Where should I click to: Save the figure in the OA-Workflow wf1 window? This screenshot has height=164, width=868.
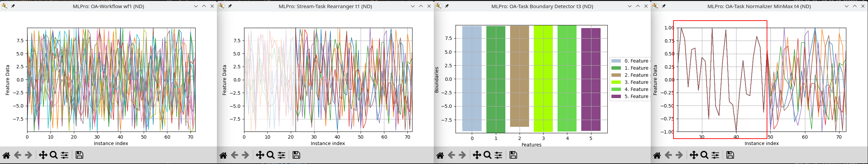pos(79,155)
